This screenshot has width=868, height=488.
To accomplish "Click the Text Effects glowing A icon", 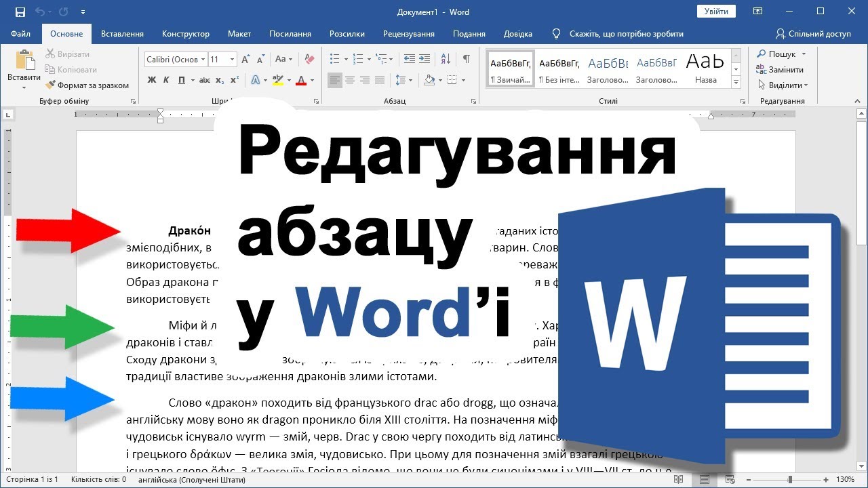I will coord(256,80).
